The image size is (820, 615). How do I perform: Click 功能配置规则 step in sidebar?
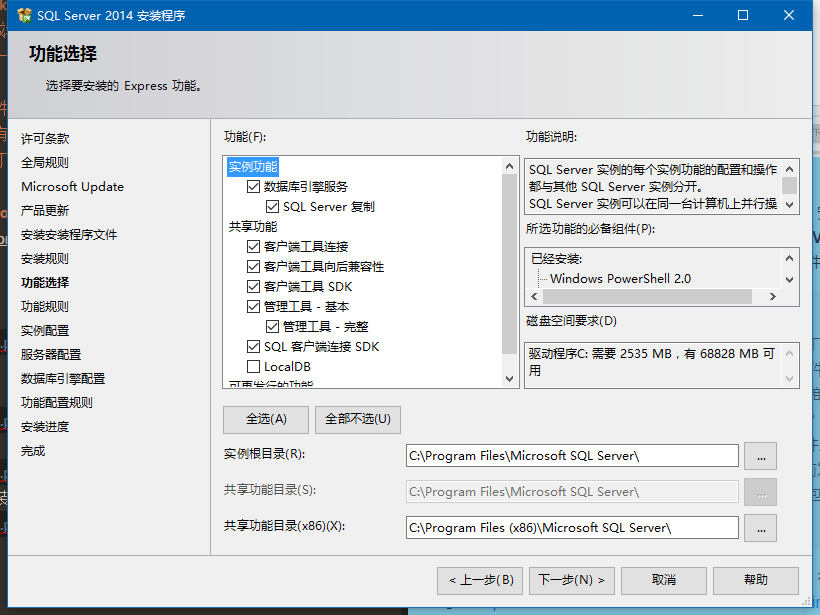coord(57,403)
